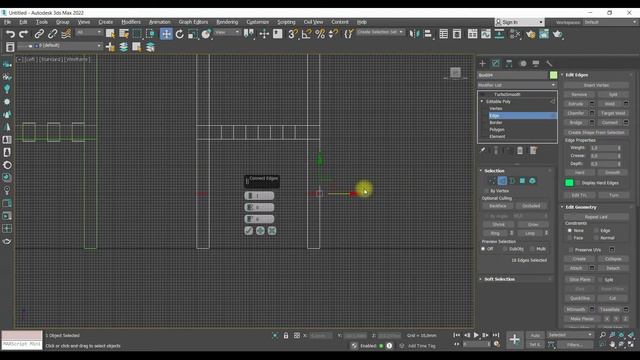
Task: Select Face constraint radio button
Action: pos(570,238)
